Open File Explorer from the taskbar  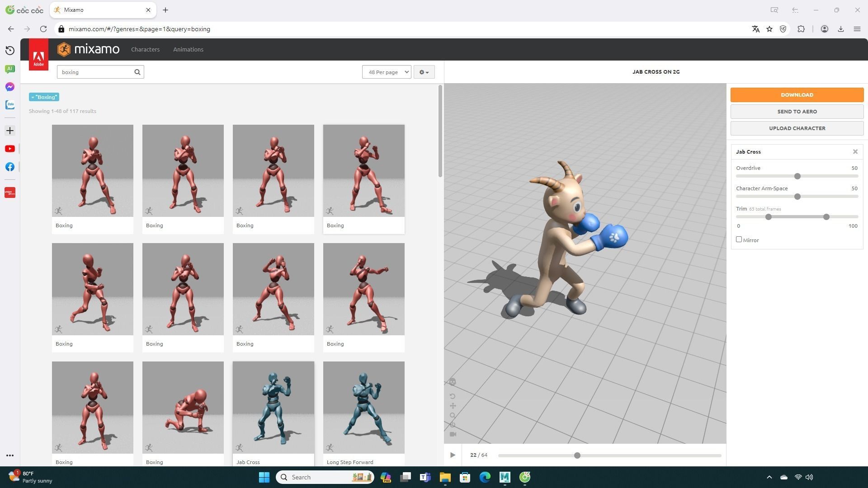pos(445,477)
